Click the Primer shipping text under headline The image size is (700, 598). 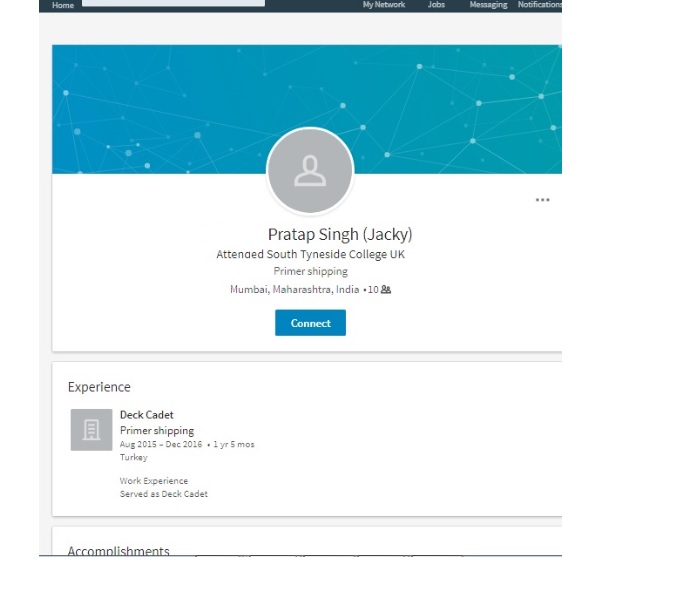coord(310,271)
